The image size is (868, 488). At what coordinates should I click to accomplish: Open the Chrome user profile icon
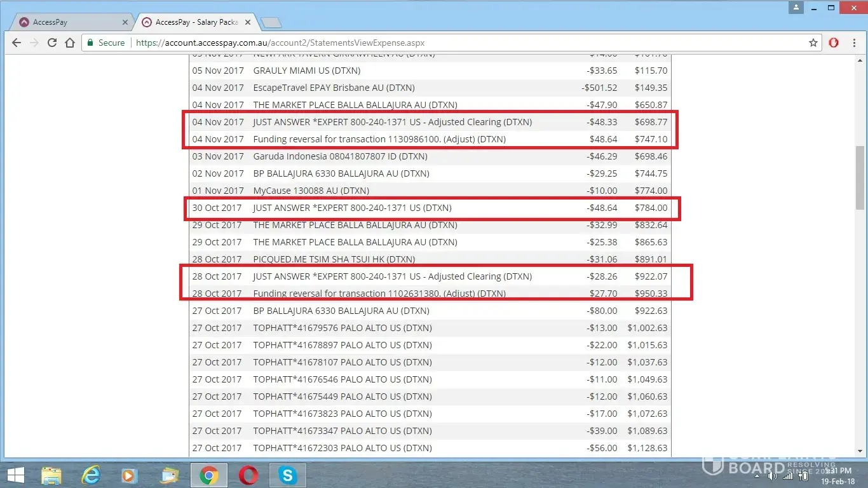coord(796,8)
